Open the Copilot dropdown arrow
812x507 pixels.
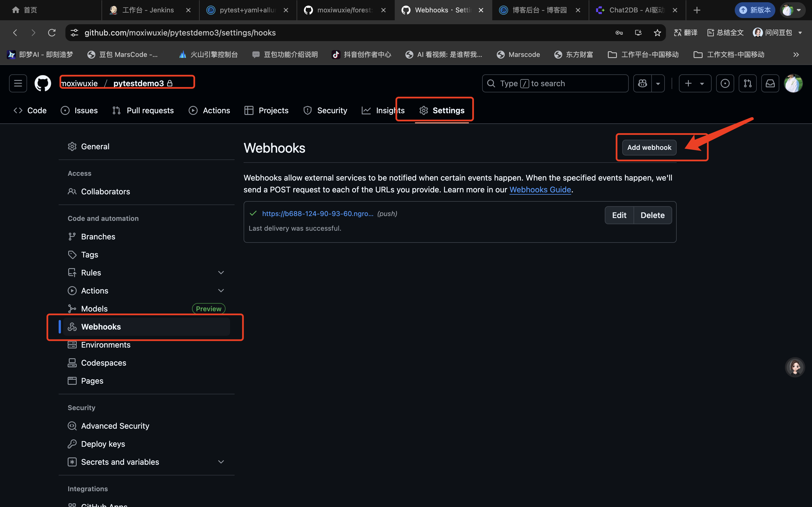pyautogui.click(x=658, y=83)
